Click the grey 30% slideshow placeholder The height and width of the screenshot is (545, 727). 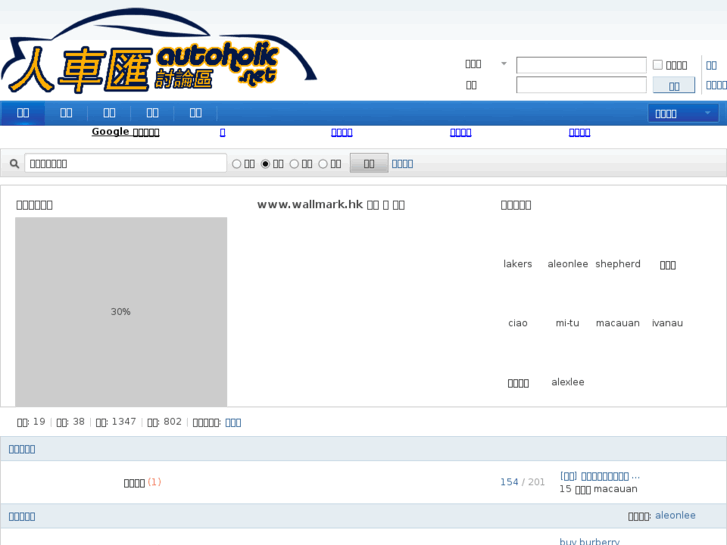(121, 311)
